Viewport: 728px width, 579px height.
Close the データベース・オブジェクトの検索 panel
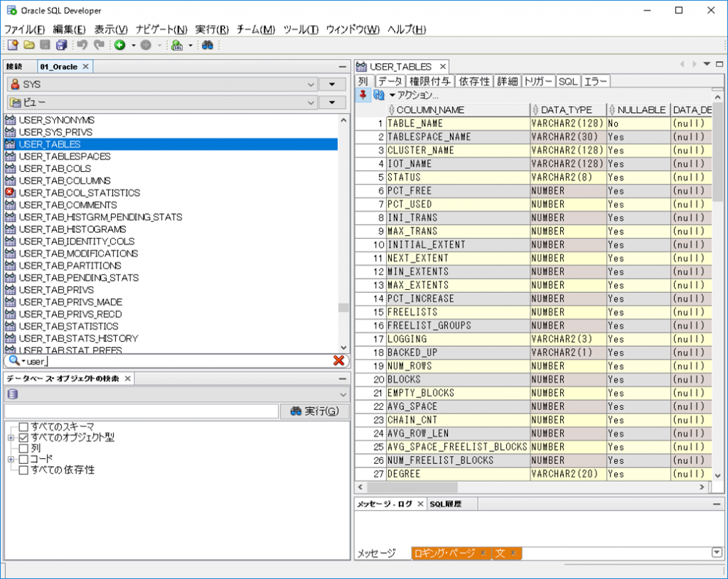click(128, 379)
